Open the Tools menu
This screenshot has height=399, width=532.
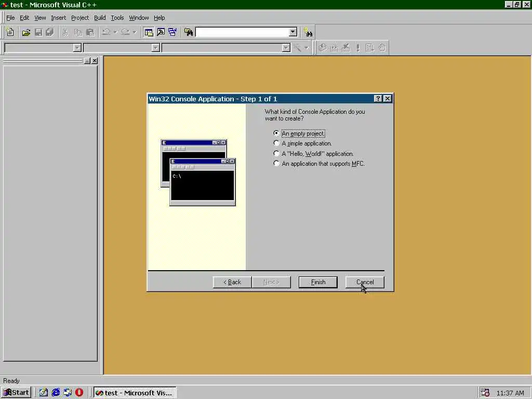coord(117,18)
